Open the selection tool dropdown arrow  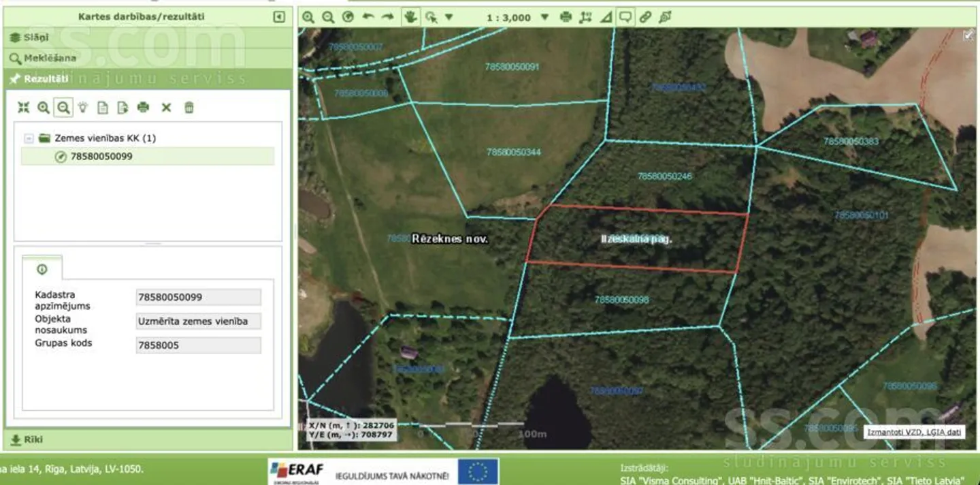448,18
